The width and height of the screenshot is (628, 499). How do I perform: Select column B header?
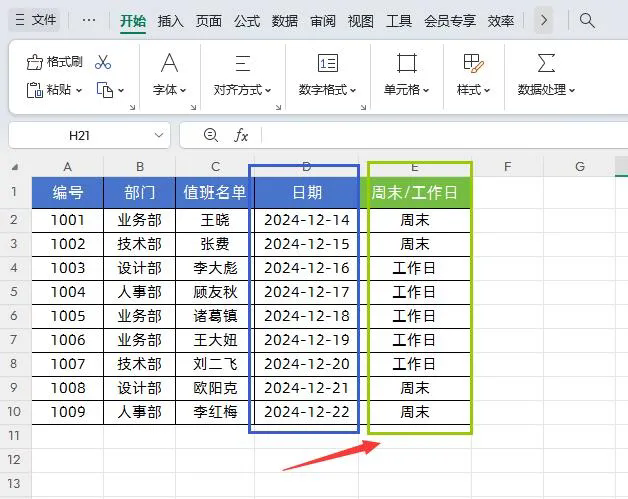point(139,167)
